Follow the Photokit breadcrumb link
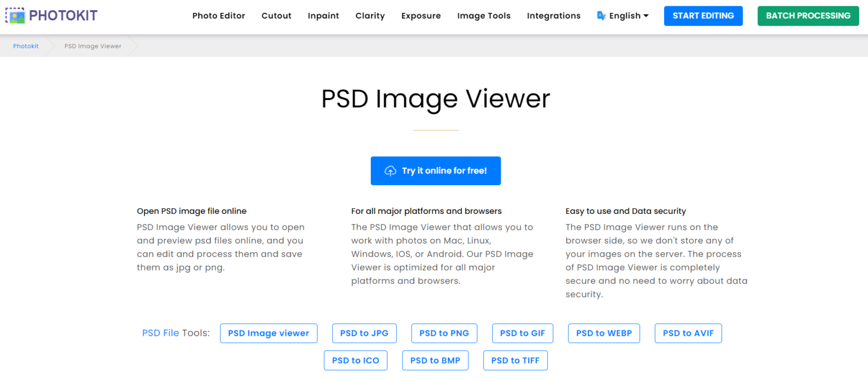 pyautogui.click(x=25, y=46)
